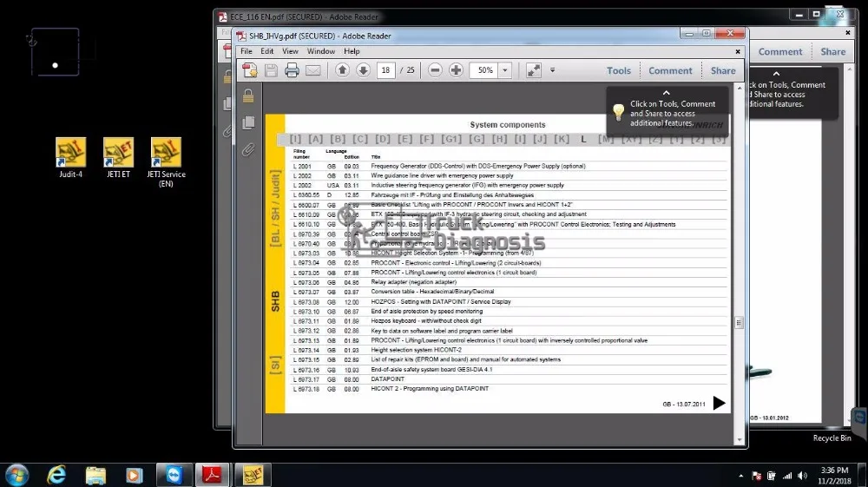The height and width of the screenshot is (487, 868).
Task: Jump to index section [A]
Action: coord(316,139)
